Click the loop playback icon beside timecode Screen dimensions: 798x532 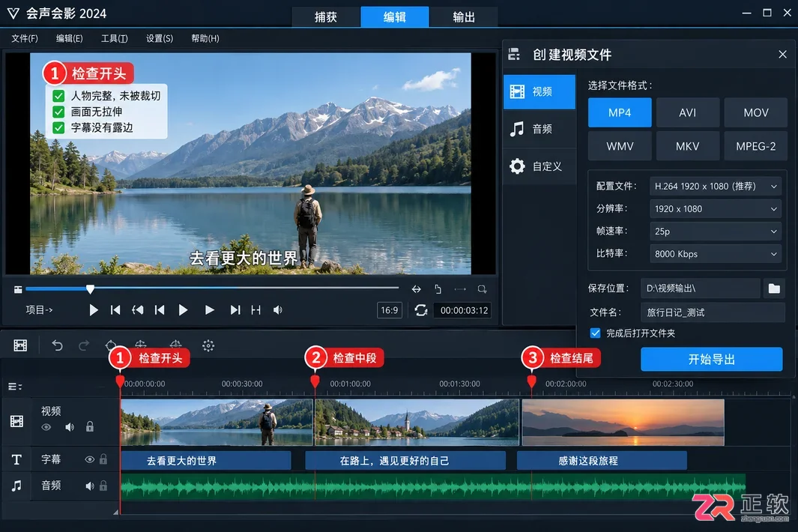point(421,310)
